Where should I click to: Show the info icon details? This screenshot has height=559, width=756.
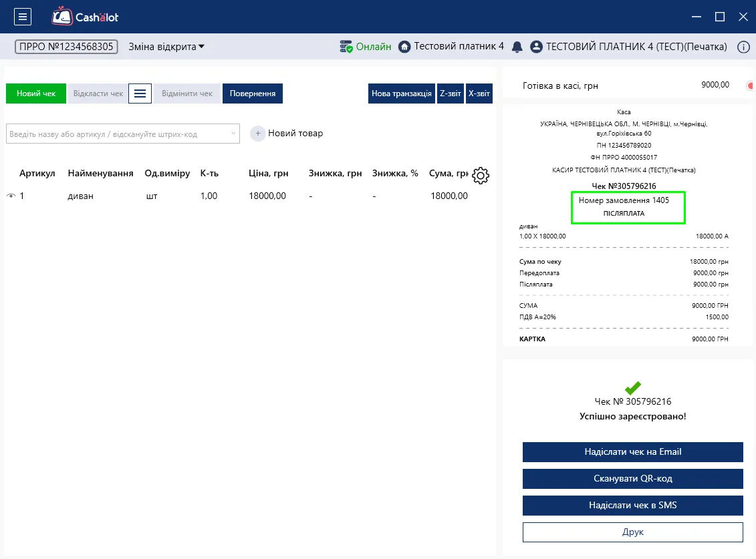(x=743, y=47)
